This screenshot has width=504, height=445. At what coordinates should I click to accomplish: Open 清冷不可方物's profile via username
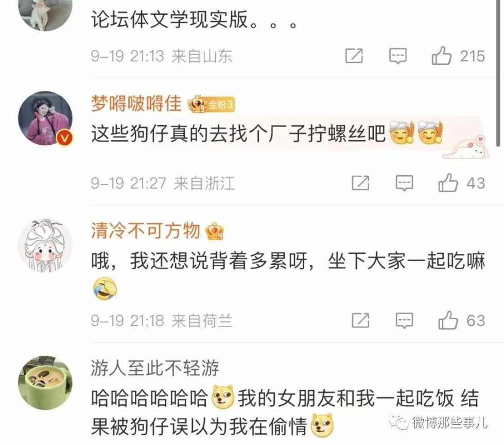coord(145,231)
